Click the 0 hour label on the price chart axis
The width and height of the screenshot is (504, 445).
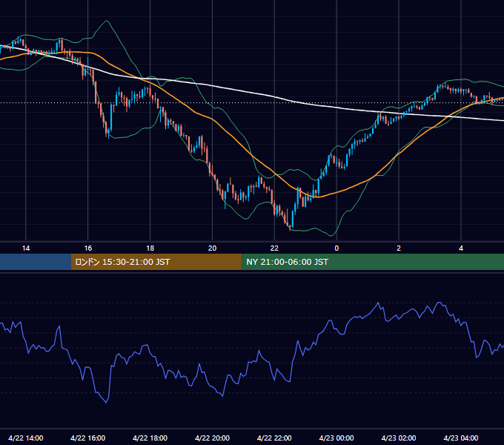point(336,248)
